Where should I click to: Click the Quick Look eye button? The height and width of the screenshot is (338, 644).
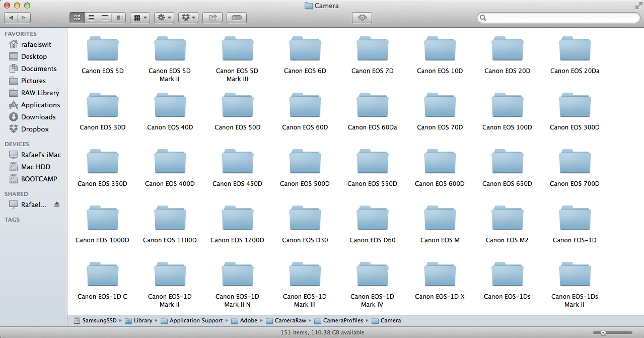point(362,18)
